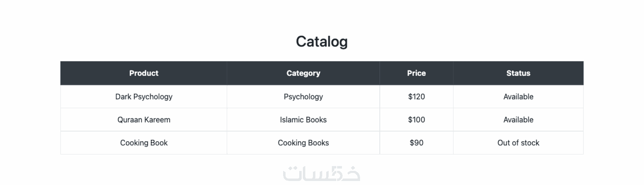The width and height of the screenshot is (644, 185).
Task: Select the $100 price cell
Action: (416, 120)
